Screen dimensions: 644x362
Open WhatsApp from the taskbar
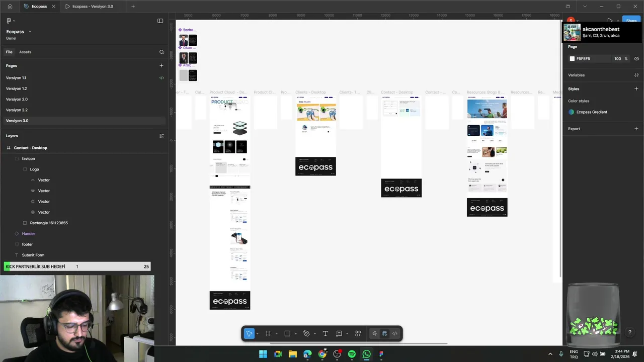coord(366,354)
